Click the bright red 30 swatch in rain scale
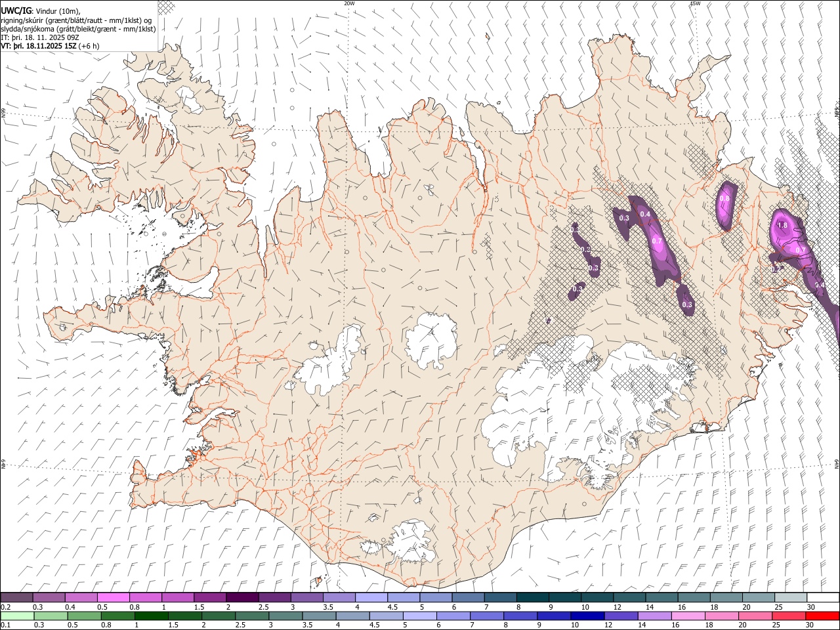This screenshot has width=840, height=630. [x=822, y=616]
